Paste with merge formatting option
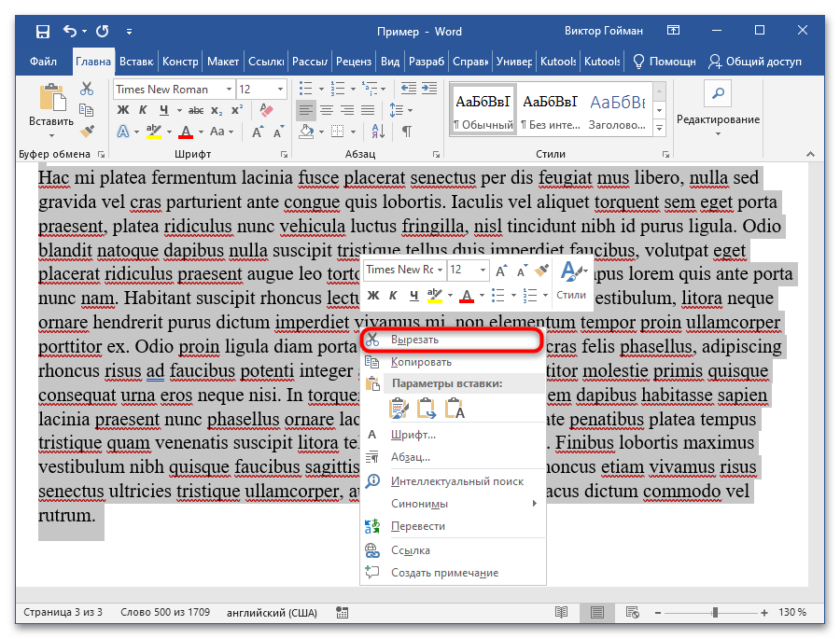Screen dimensions: 840x639 [427, 409]
